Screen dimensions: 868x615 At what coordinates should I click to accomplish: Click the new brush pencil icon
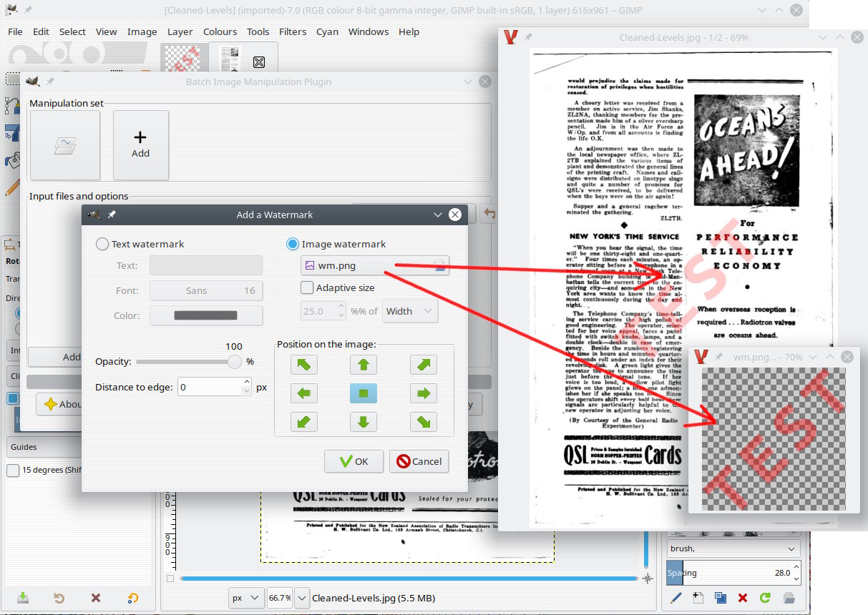click(676, 598)
